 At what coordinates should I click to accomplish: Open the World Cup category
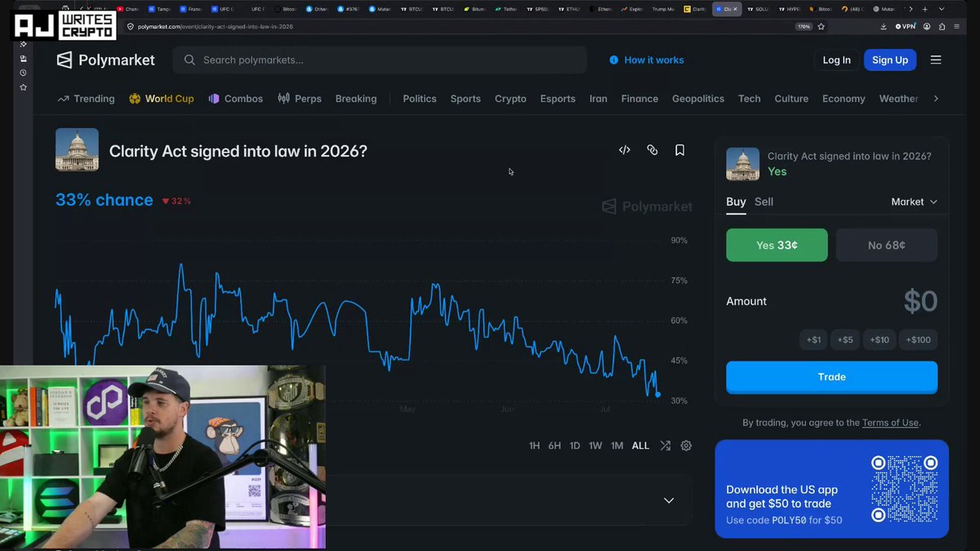click(162, 99)
